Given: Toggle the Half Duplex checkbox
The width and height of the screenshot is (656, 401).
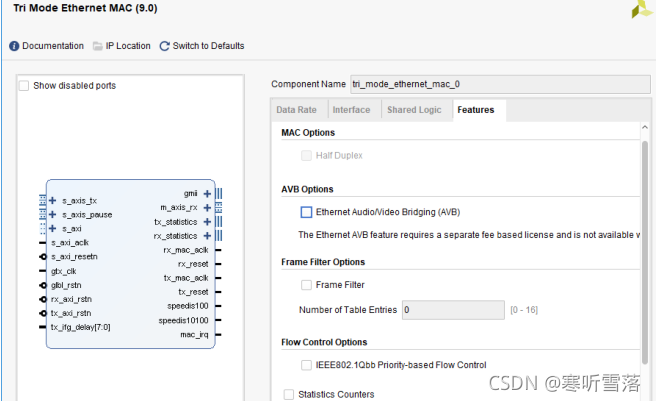Looking at the screenshot, I should 306,156.
